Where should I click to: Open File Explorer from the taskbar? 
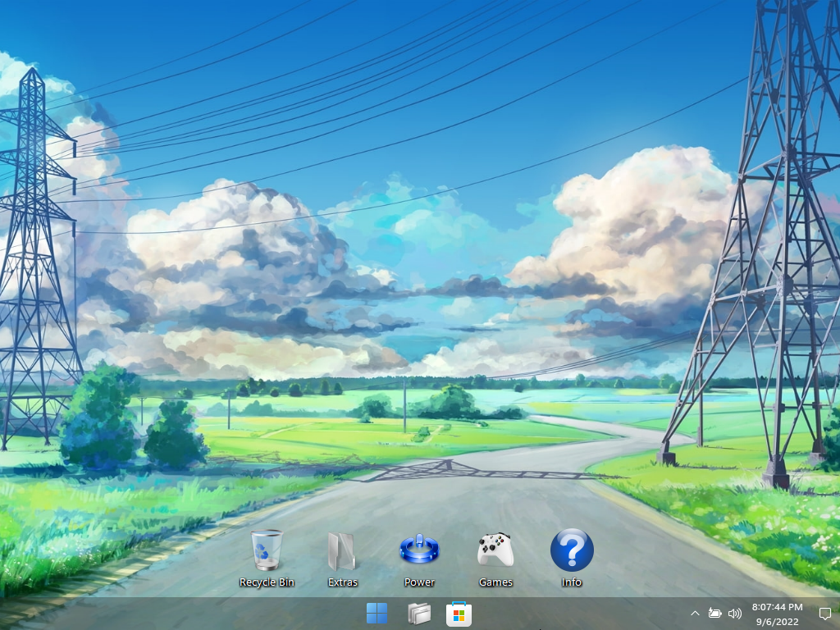point(418,614)
